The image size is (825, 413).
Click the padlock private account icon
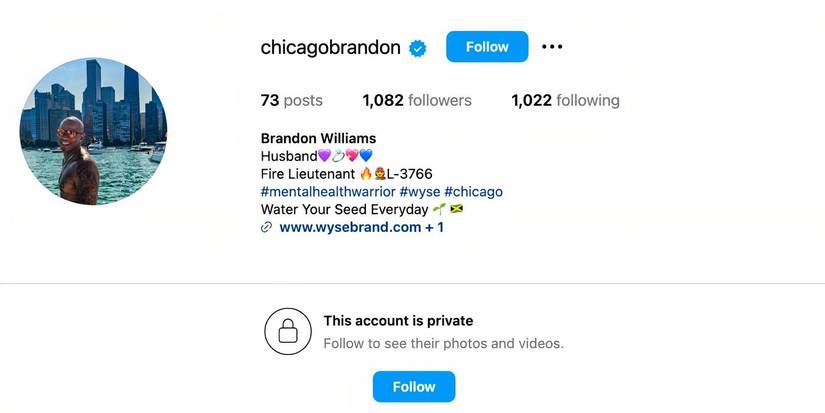(288, 331)
